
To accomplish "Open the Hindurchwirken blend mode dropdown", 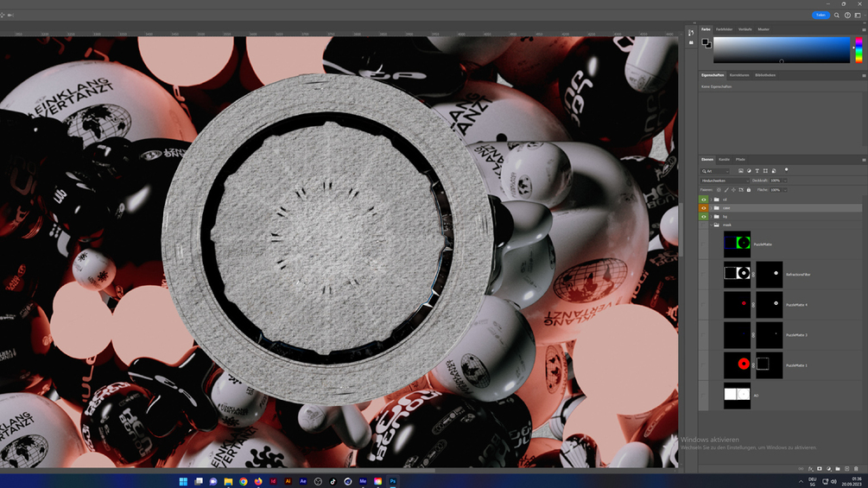I will tap(725, 181).
